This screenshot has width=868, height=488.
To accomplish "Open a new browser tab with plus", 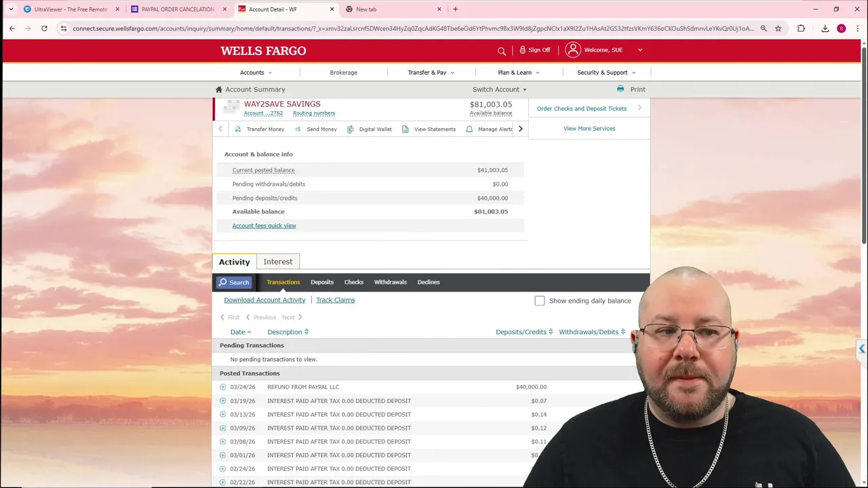I will [x=455, y=9].
